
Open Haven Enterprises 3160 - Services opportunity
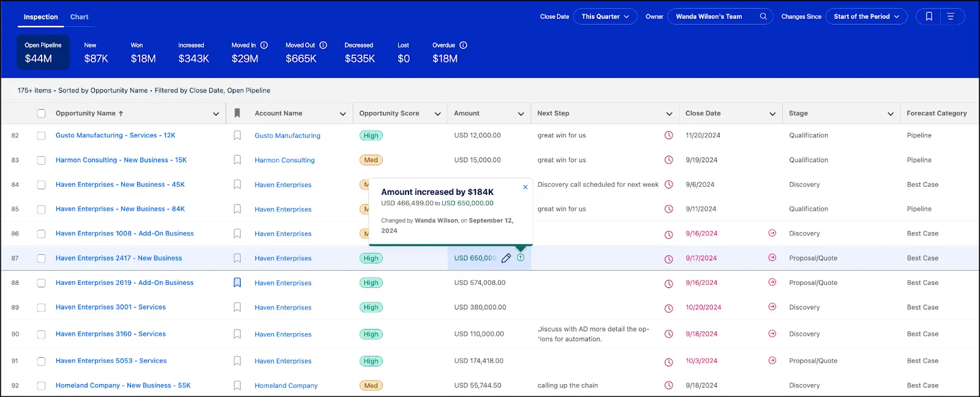point(111,334)
